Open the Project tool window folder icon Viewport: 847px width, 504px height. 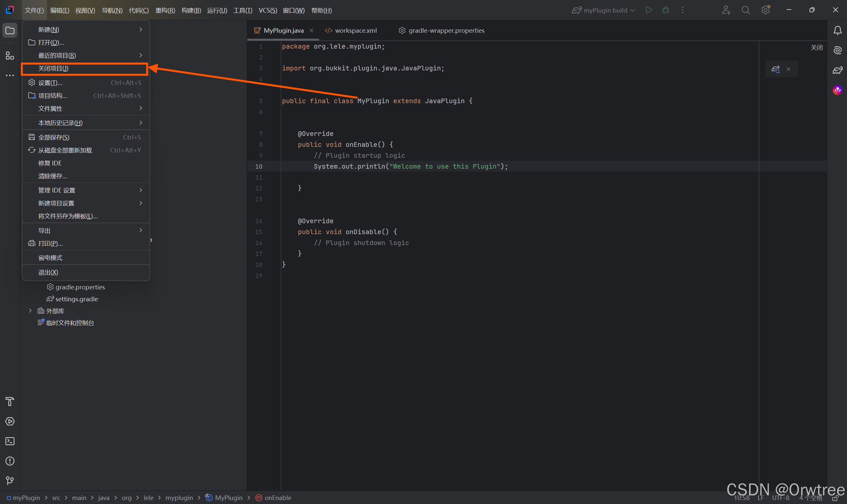click(x=10, y=30)
